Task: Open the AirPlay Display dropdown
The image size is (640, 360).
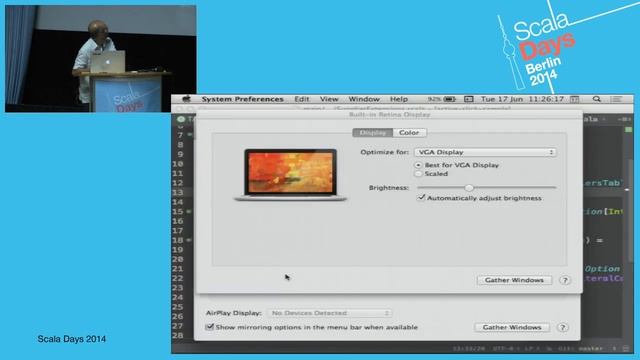Action: coord(329,313)
